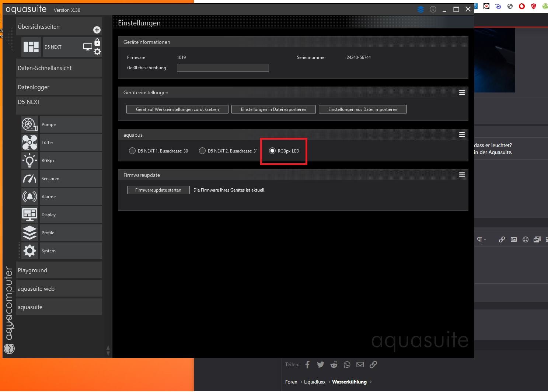Open the Lüfter fan icon
This screenshot has width=548, height=392.
point(29,143)
